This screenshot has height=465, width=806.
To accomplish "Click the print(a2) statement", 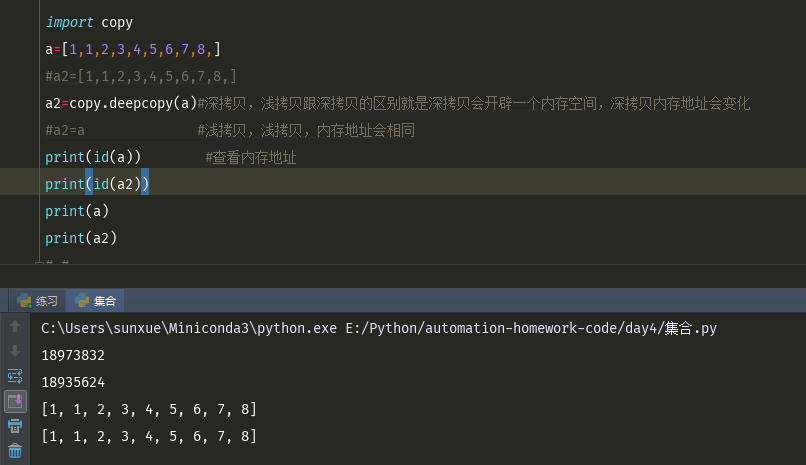I will coord(81,238).
